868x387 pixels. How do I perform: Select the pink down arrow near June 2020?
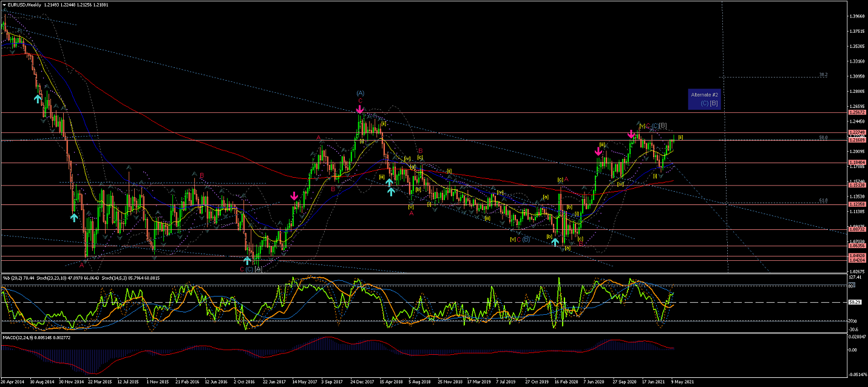pyautogui.click(x=598, y=151)
